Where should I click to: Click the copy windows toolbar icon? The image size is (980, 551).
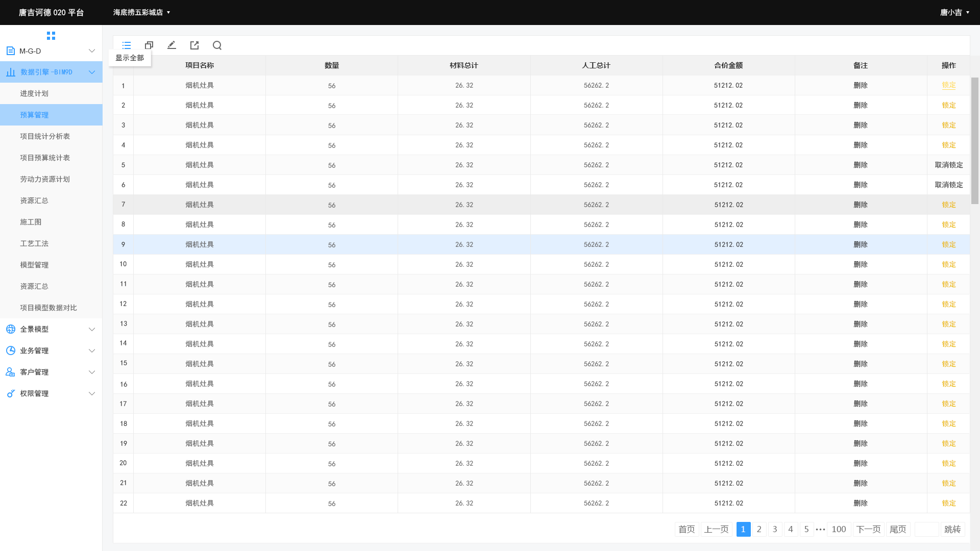coord(149,45)
